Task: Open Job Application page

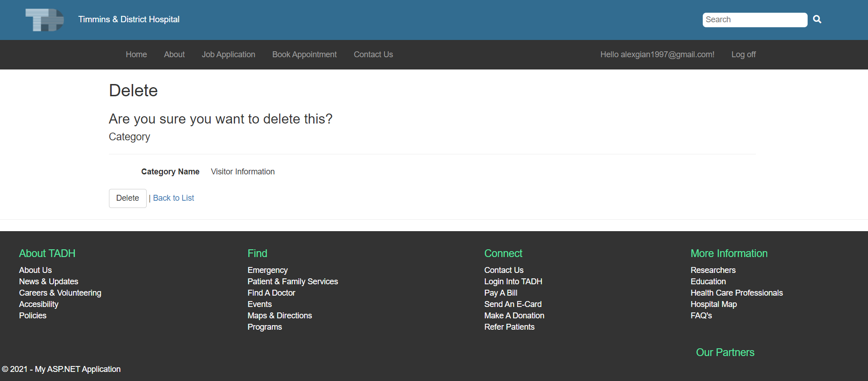Action: (228, 54)
